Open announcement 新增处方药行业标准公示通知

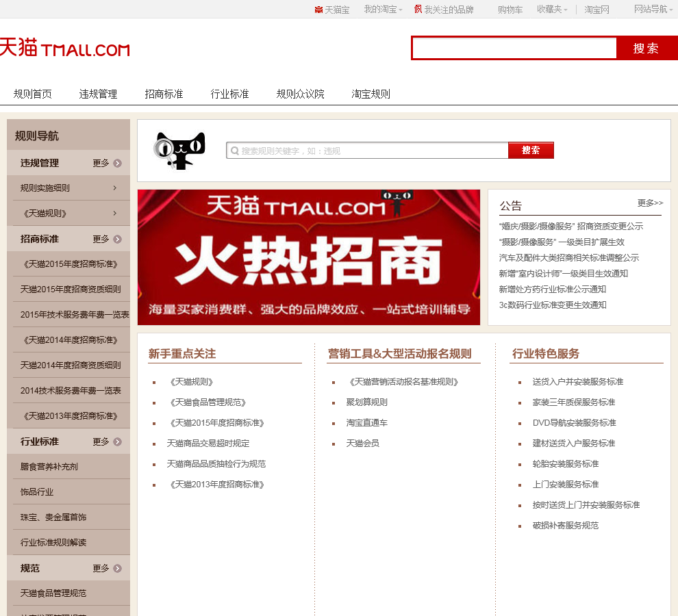552,290
